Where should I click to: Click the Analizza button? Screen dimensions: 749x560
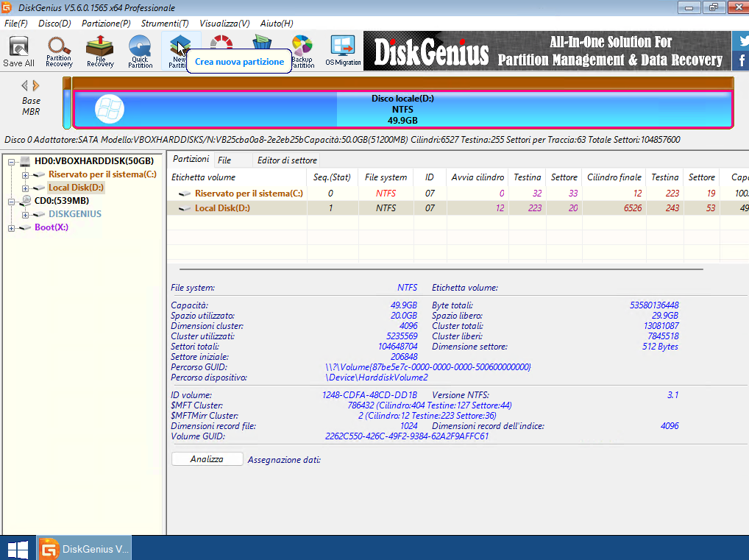(207, 459)
